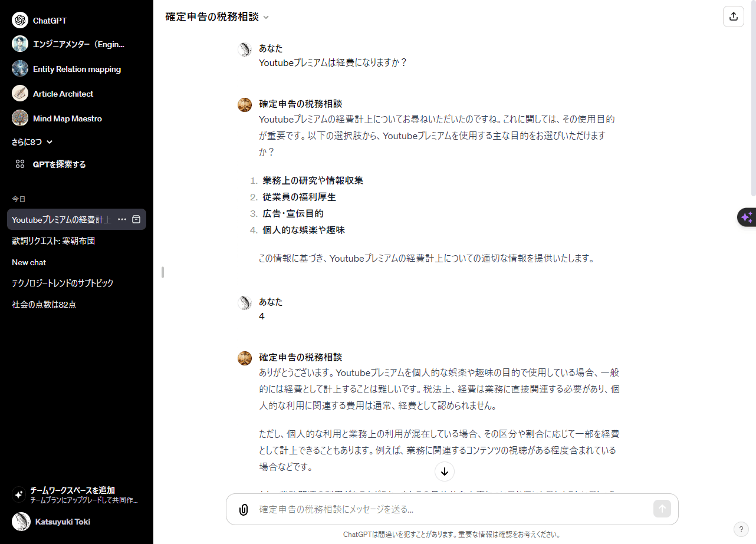
Task: Click the 今日 section label
Action: pyautogui.click(x=19, y=199)
